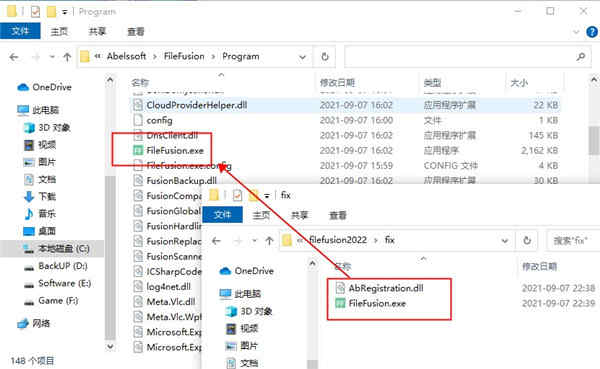Click the 搜索"fix" search box

pos(573,240)
